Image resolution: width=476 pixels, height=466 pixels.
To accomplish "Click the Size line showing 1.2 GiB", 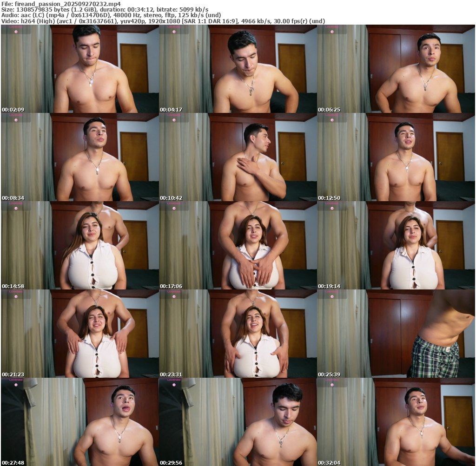I will [x=105, y=9].
